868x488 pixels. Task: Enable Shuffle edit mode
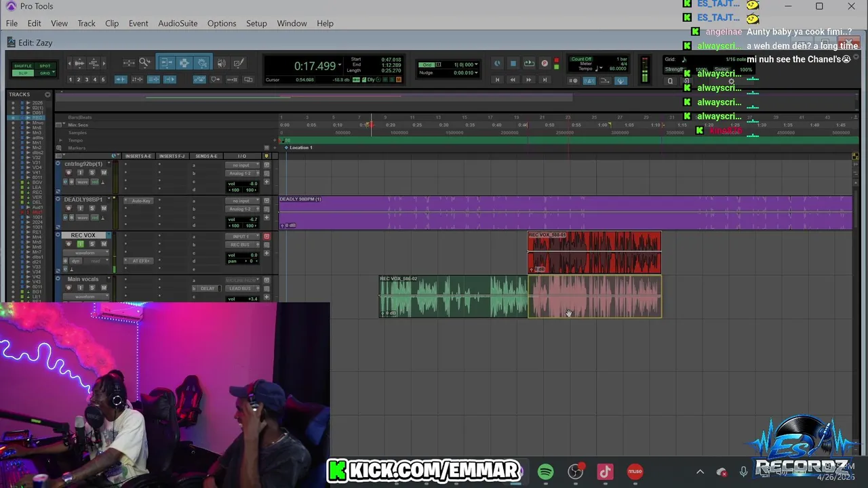[x=23, y=66]
